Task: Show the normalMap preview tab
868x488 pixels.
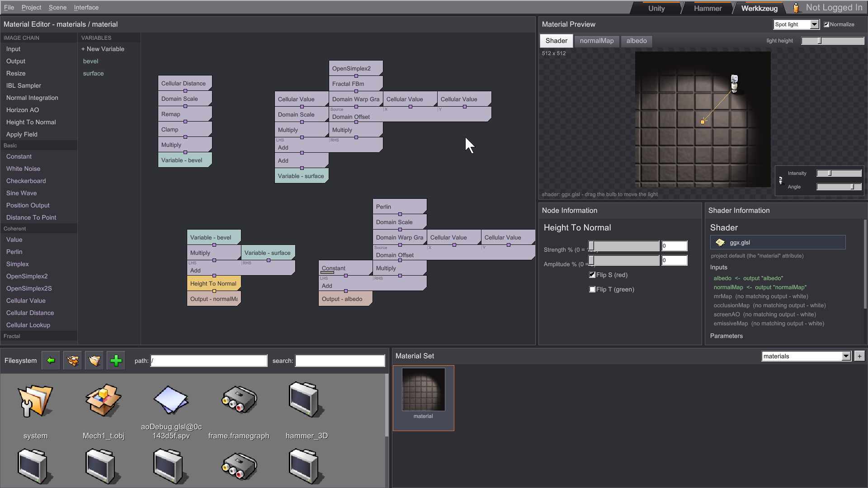Action: [597, 41]
